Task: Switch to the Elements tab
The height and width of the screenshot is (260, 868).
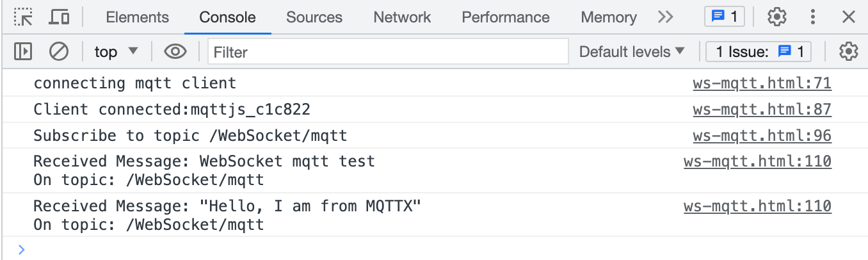Action: click(x=137, y=17)
